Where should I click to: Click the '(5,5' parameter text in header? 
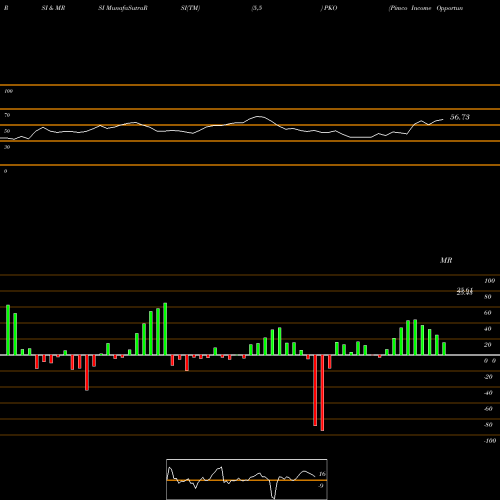tap(257, 8)
